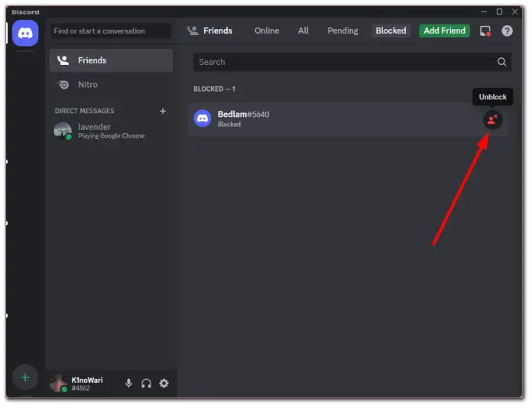532x408 pixels.
Task: Open the lavender direct message
Action: pos(112,131)
